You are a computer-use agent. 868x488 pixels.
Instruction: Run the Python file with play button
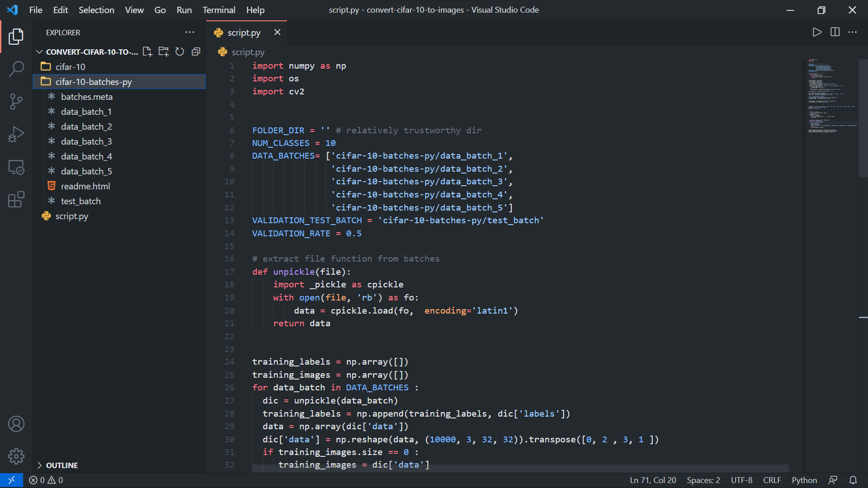pyautogui.click(x=816, y=32)
